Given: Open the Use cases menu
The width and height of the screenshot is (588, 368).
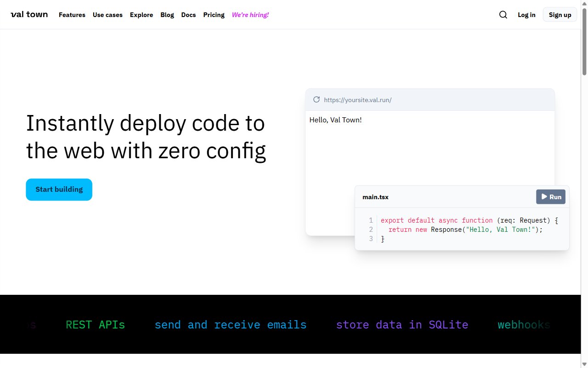Looking at the screenshot, I should coord(107,15).
